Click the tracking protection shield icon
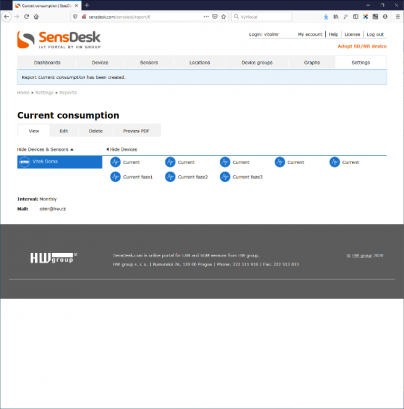 point(75,17)
